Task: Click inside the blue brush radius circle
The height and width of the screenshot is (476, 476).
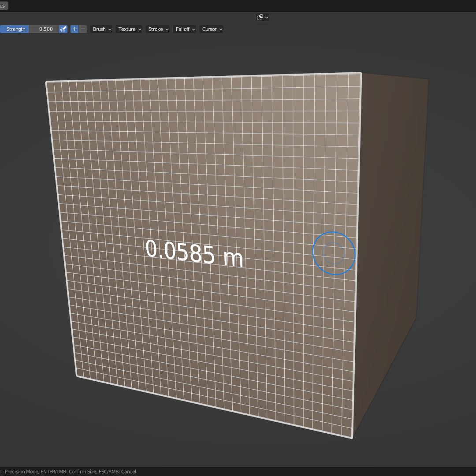Action: pos(334,253)
